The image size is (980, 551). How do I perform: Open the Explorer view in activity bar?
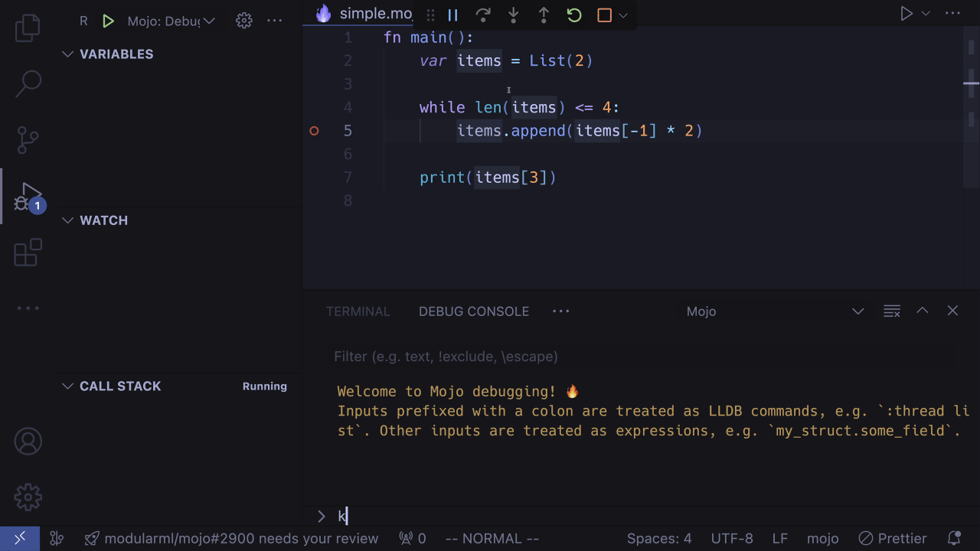coord(28,28)
